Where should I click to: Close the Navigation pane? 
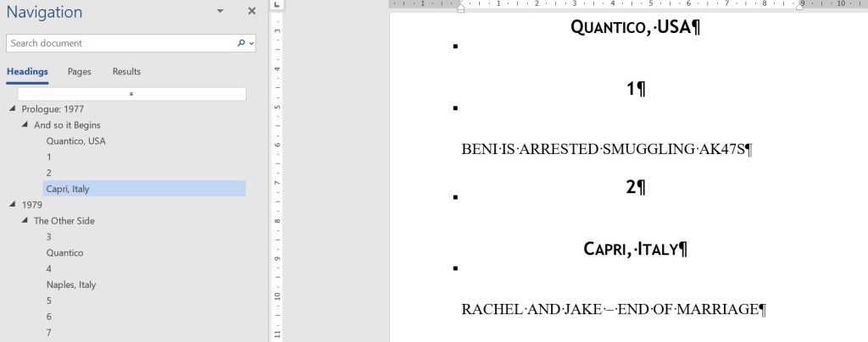click(251, 12)
